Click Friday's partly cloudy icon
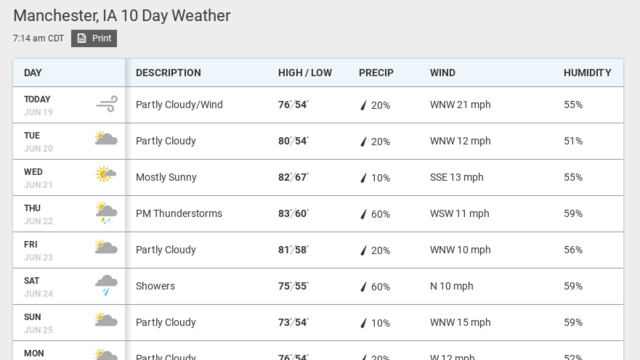The height and width of the screenshot is (360, 640). coord(106,247)
